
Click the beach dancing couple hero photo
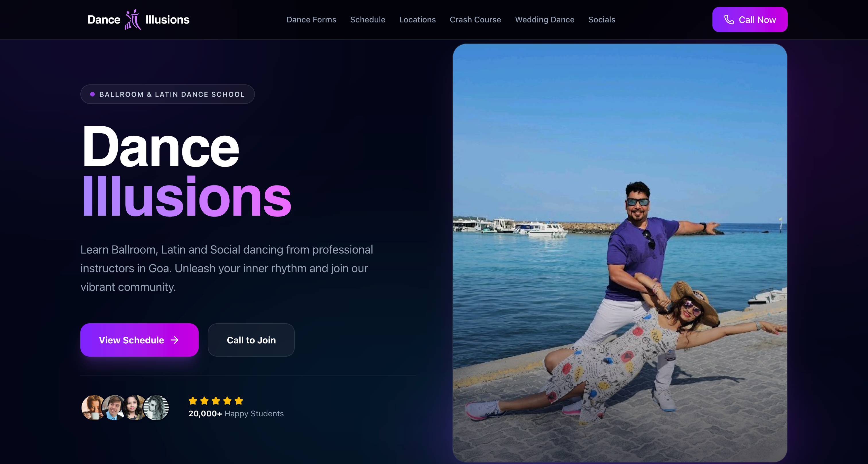[x=620, y=253]
